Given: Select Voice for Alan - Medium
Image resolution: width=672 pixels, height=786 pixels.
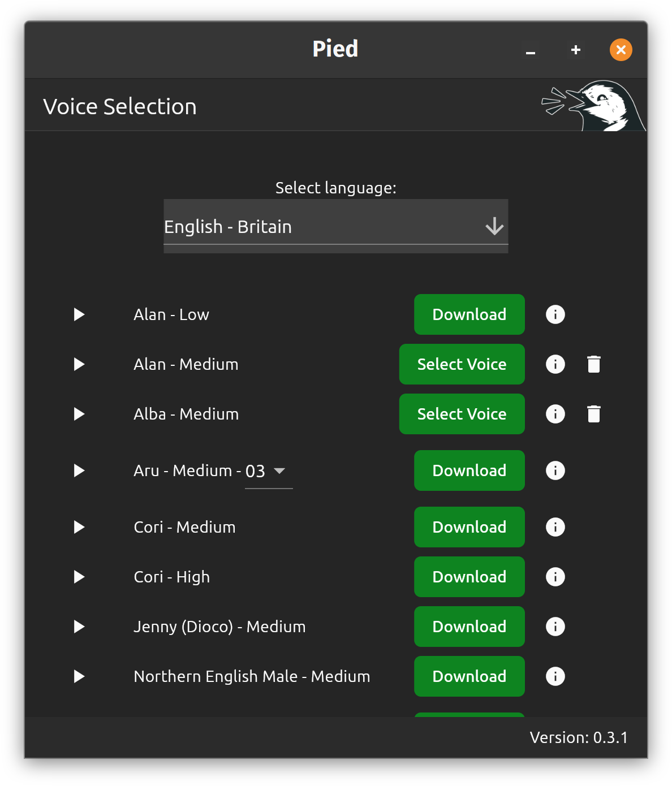Looking at the screenshot, I should point(462,364).
